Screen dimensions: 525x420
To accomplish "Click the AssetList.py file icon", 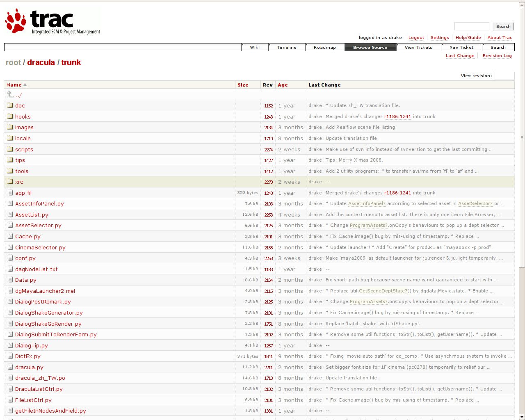I will pyautogui.click(x=11, y=215).
